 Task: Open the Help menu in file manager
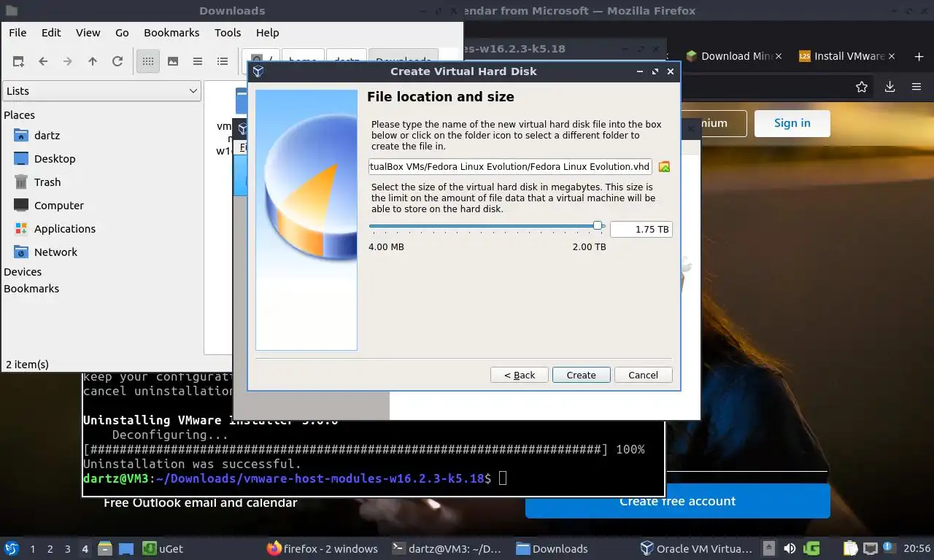268,33
